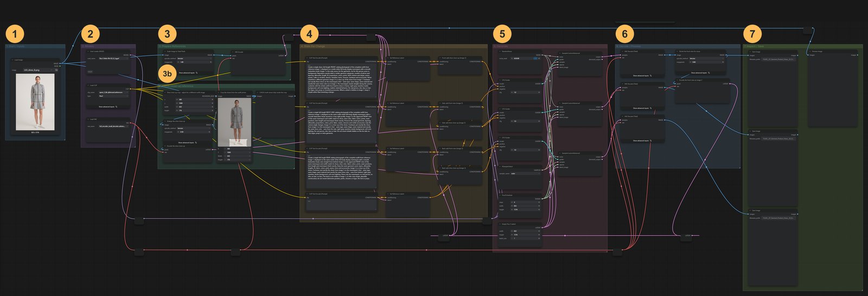The width and height of the screenshot is (868, 296).
Task: Click cropped preview image in Crop the shoes node
Action: (234, 122)
